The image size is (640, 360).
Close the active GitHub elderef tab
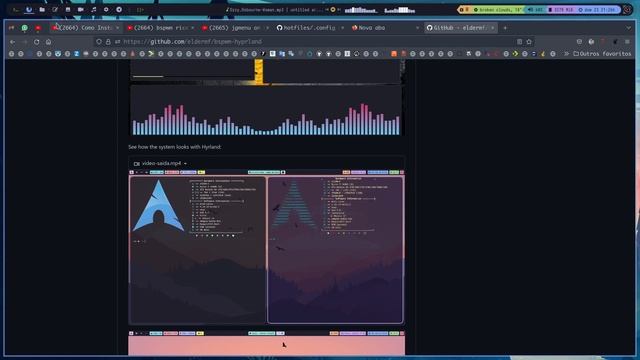coord(493,28)
